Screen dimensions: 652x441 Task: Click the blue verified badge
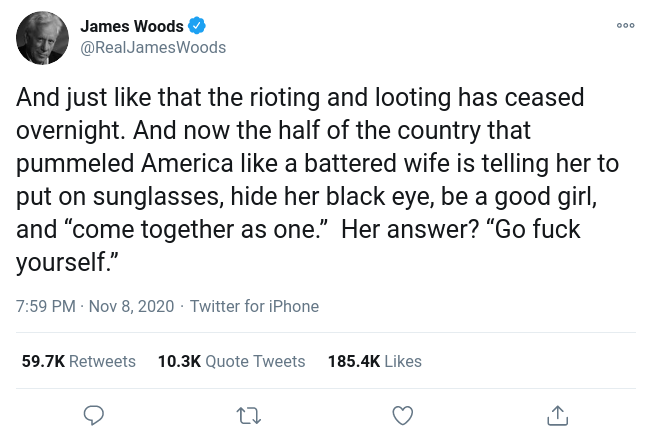[x=197, y=27]
